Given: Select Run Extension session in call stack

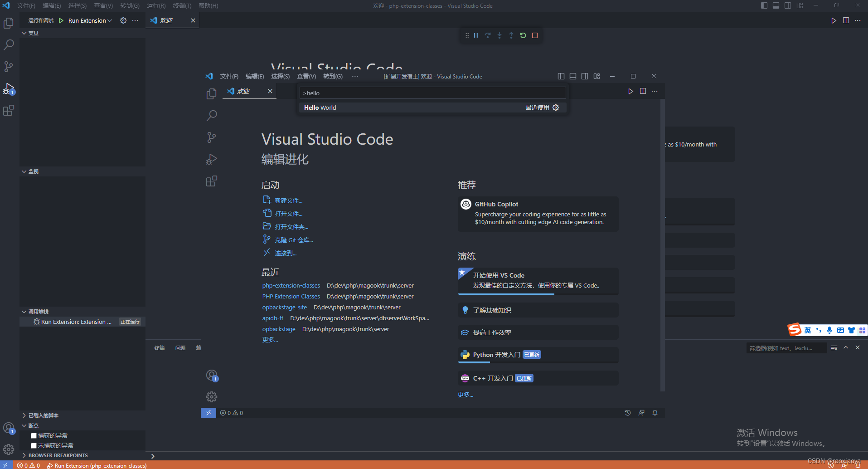Looking at the screenshot, I should pyautogui.click(x=82, y=322).
